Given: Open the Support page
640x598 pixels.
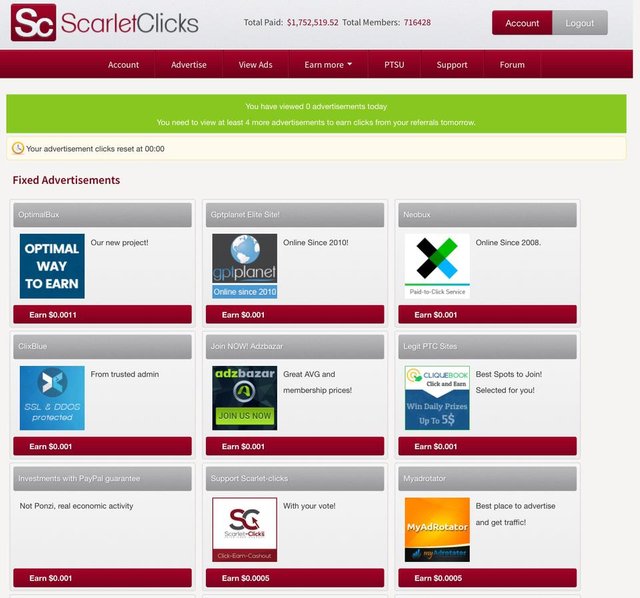Looking at the screenshot, I should 452,64.
